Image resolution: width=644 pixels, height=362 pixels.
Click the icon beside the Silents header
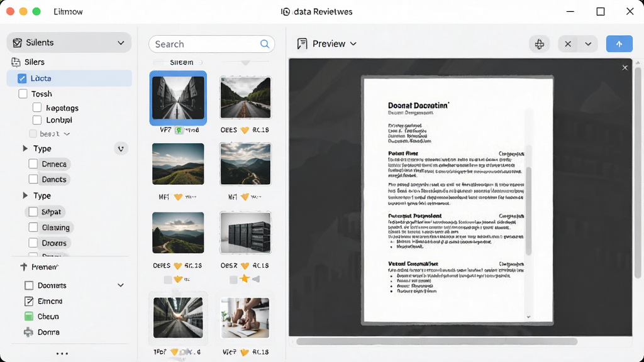17,43
